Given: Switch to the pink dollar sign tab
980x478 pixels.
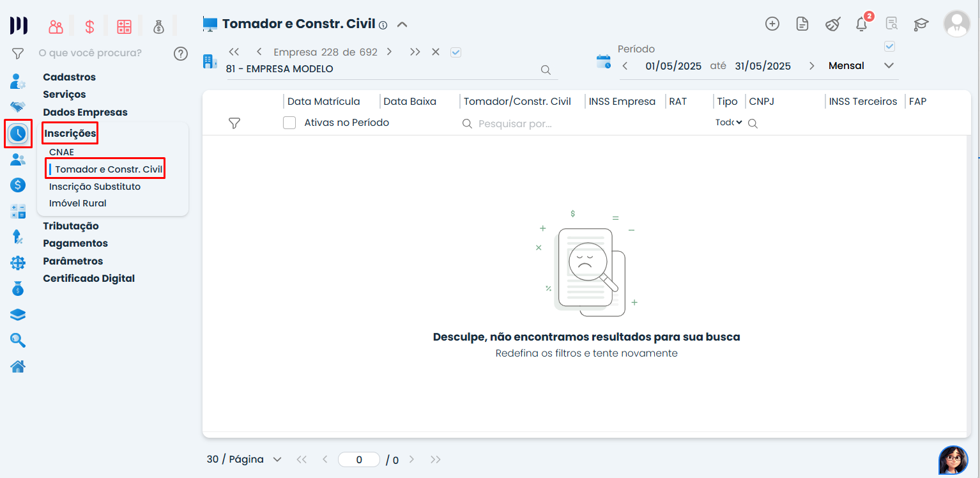Looking at the screenshot, I should tap(89, 26).
